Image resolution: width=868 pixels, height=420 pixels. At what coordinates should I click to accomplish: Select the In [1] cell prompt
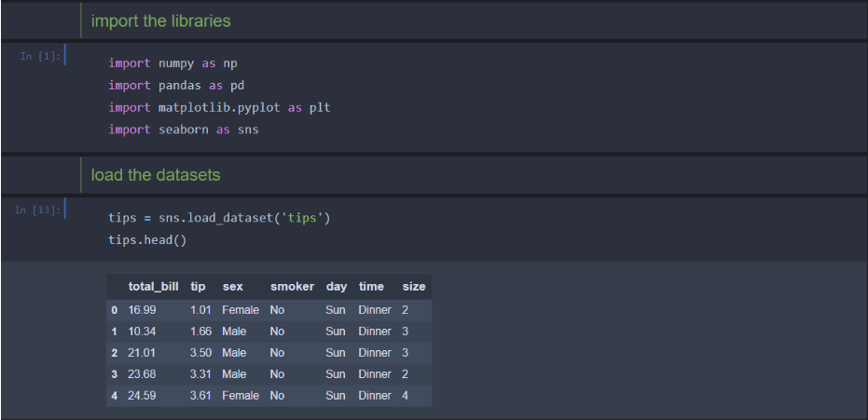(x=39, y=56)
